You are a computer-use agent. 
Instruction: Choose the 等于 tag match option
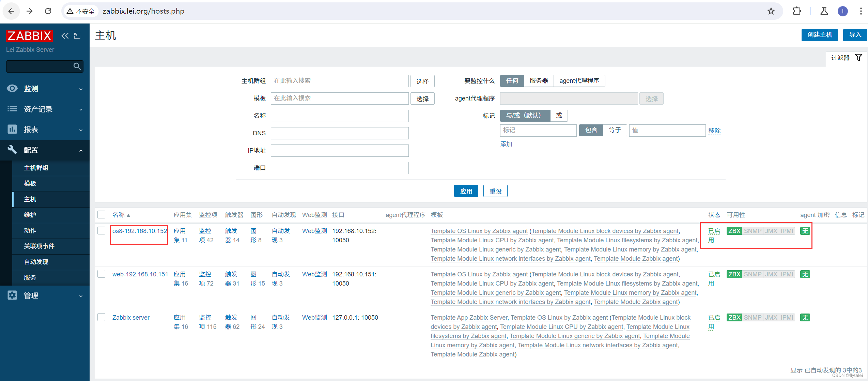click(615, 130)
